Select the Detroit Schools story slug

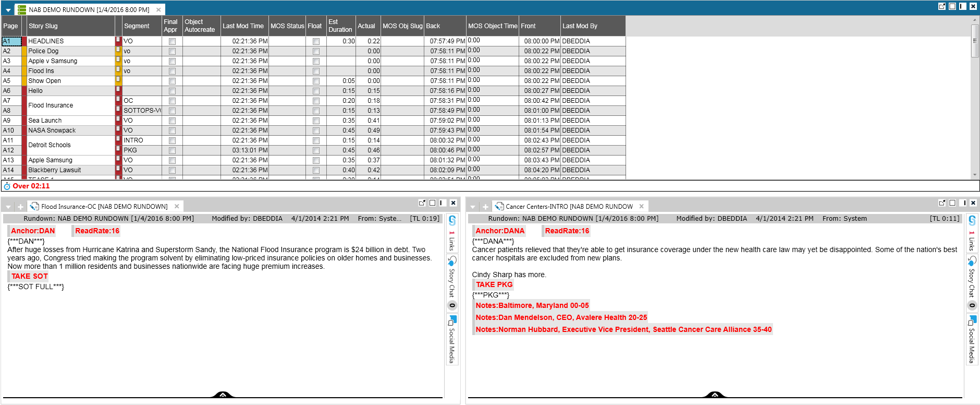(70, 145)
